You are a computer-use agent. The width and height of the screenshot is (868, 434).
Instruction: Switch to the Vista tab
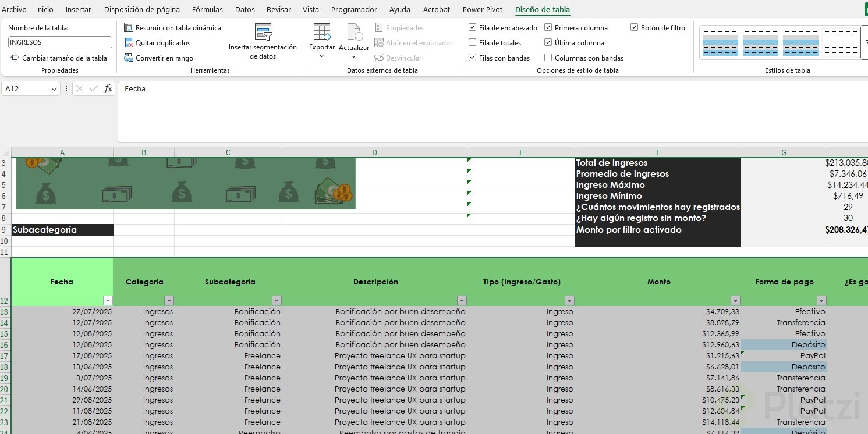pos(311,9)
